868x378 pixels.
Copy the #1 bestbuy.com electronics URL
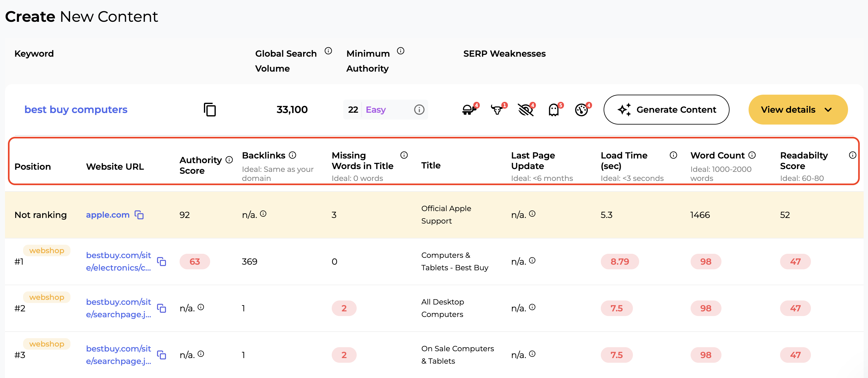click(x=162, y=262)
